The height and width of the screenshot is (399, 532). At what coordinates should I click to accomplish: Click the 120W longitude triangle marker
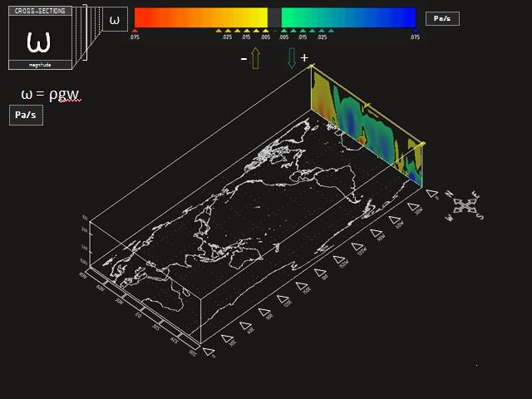tap(357, 245)
